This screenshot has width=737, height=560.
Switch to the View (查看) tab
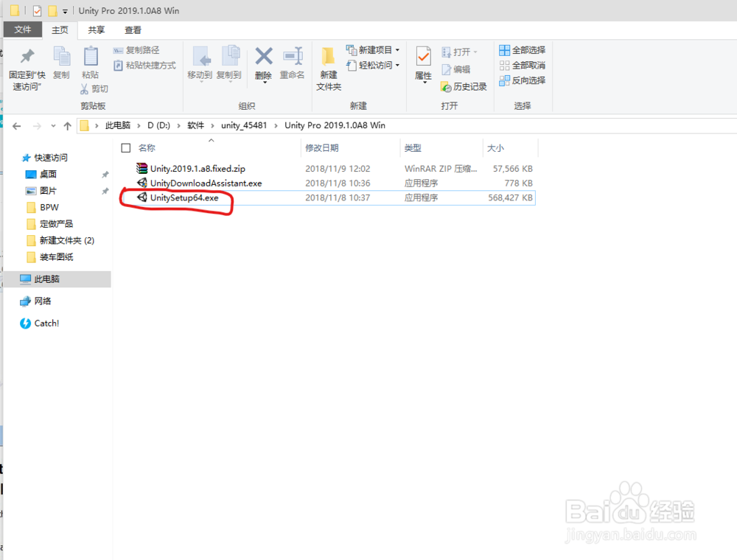133,30
